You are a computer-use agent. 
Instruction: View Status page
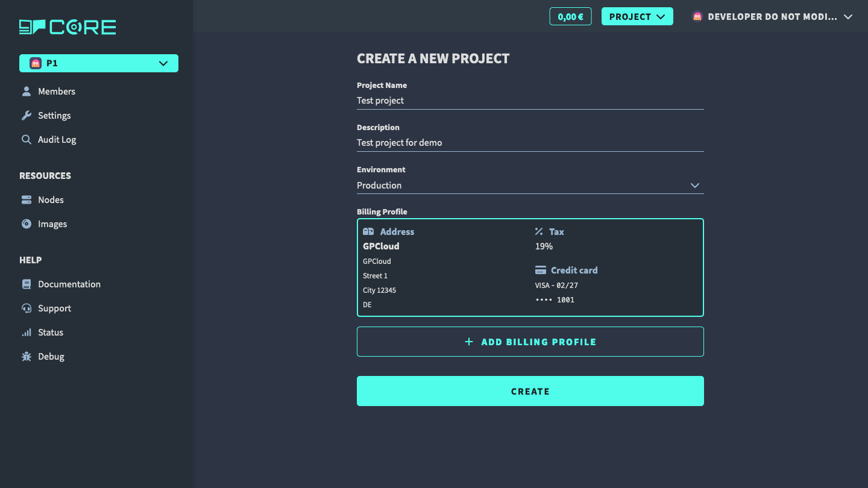[x=51, y=333]
